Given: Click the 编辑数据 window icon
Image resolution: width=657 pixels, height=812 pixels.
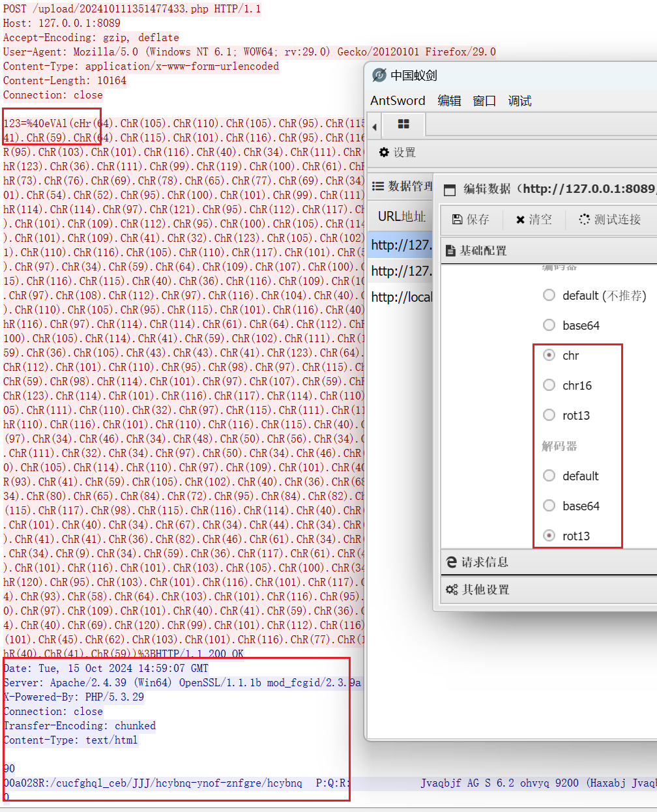Looking at the screenshot, I should pos(449,190).
